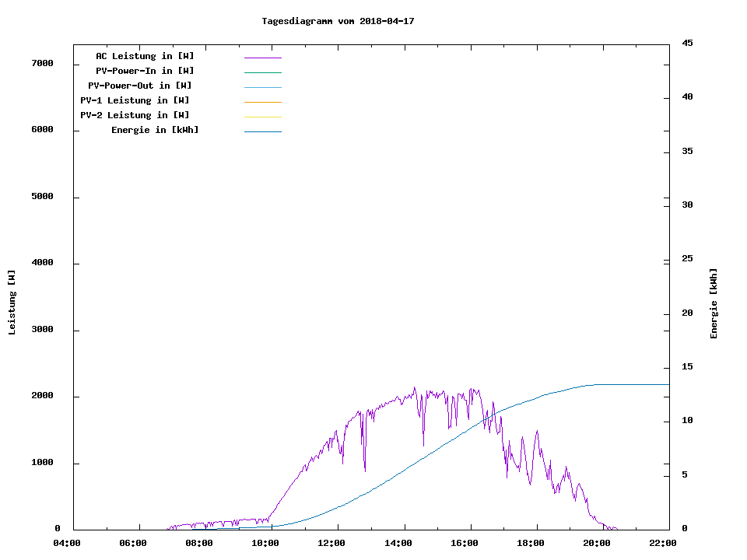Click the 45 tick label on Energie axis
Screen dimensions: 747x560
pos(687,43)
